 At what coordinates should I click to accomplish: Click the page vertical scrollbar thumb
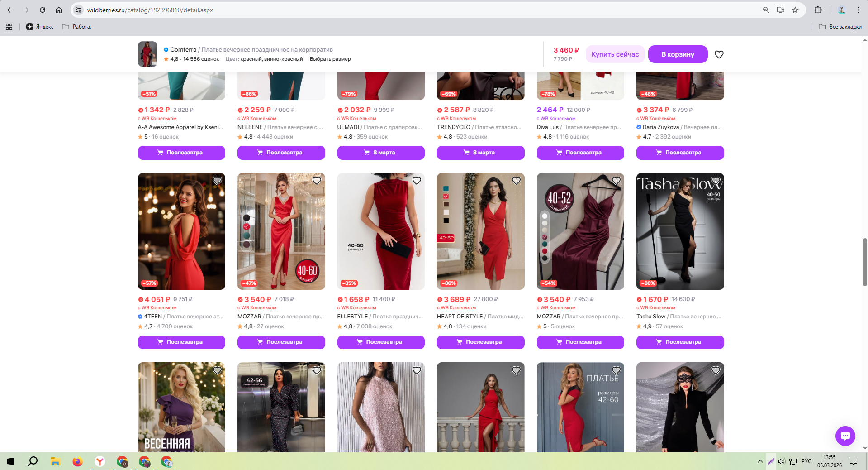pyautogui.click(x=865, y=262)
